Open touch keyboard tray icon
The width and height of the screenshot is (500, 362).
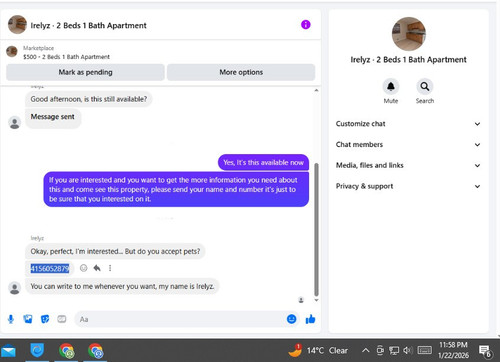(424, 350)
